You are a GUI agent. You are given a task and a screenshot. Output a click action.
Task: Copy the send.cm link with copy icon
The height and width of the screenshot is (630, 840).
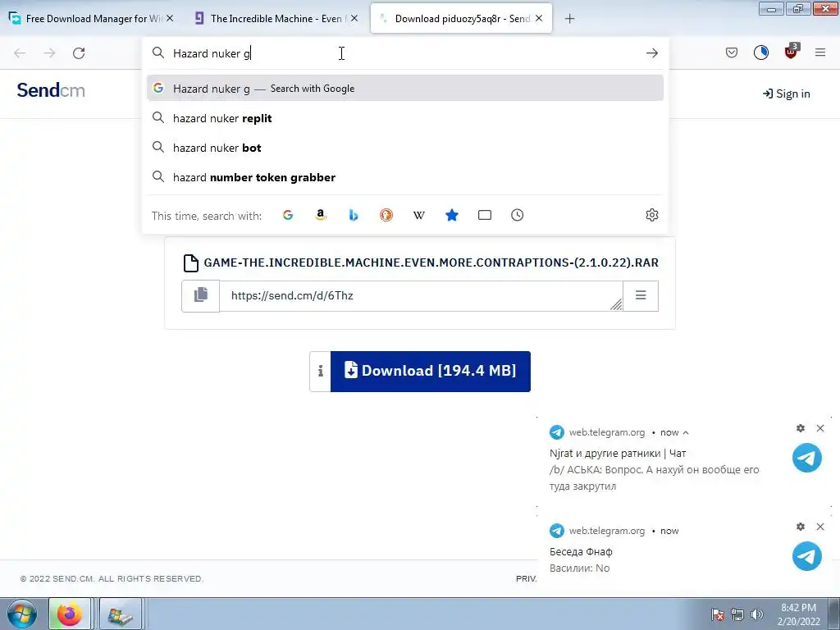point(200,295)
